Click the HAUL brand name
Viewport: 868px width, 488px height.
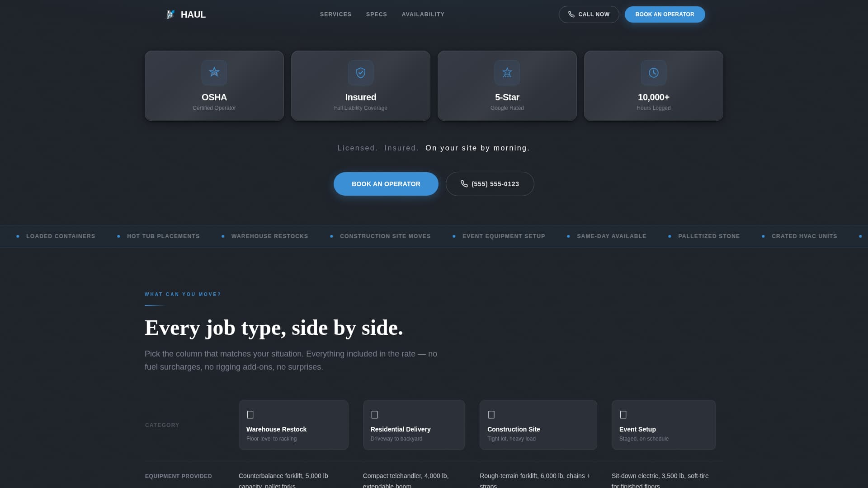pos(193,14)
